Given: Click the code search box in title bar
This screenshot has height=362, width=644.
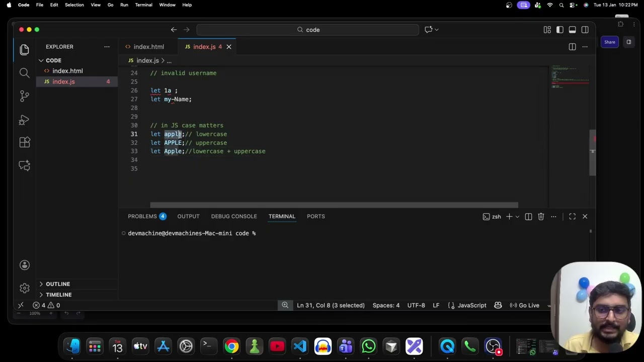Looking at the screenshot, I should [x=308, y=30].
